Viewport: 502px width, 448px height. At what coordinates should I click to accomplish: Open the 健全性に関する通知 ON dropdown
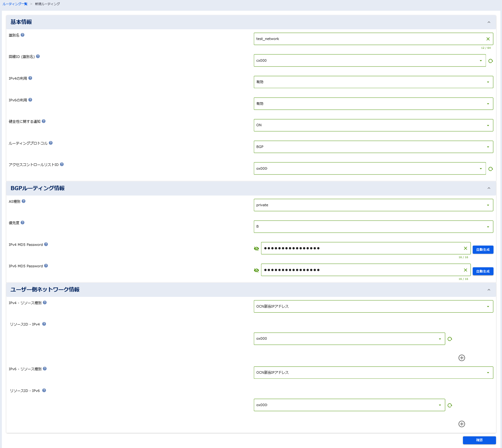[373, 125]
